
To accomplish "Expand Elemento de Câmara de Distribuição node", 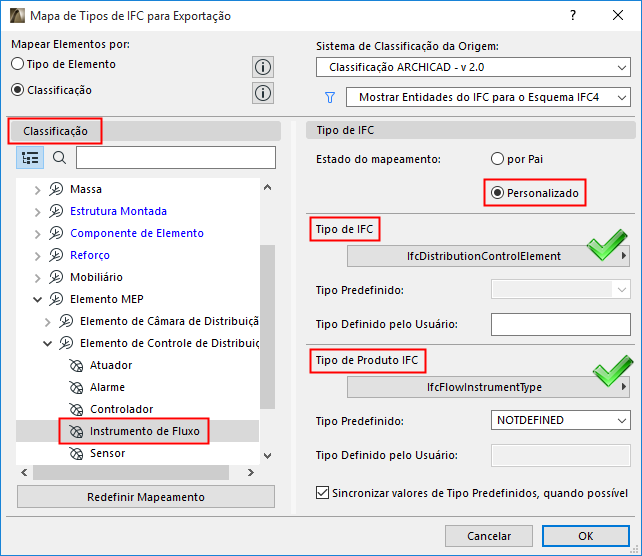I will point(47,322).
